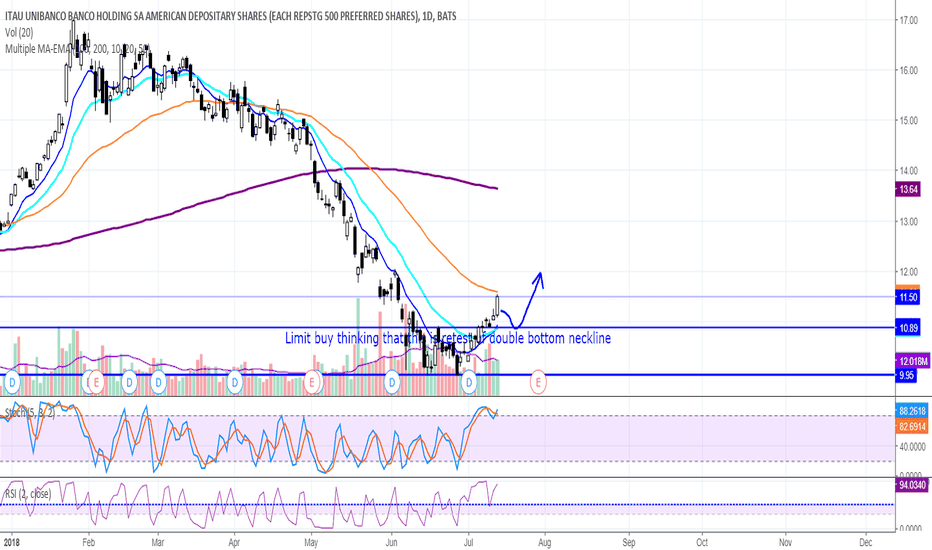Viewport: 932px width, 550px height.
Task: Click the D dividend marker above the 2018 label
Action: click(x=12, y=382)
